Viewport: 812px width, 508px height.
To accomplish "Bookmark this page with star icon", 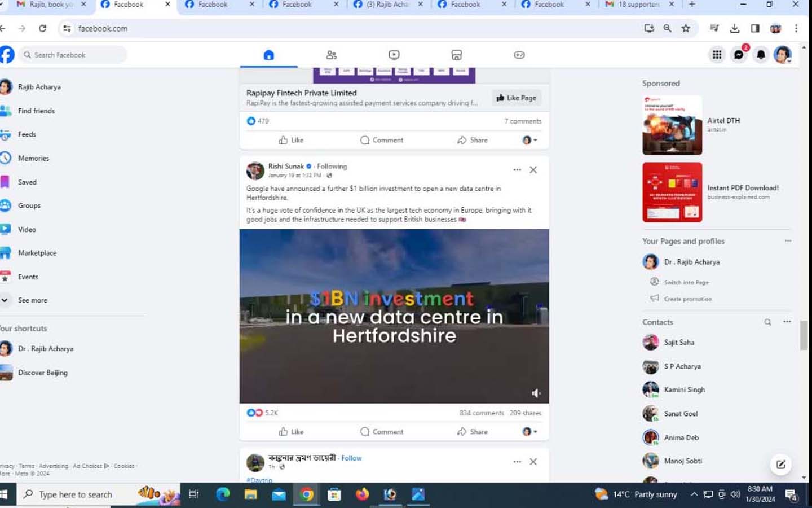I will tap(686, 28).
